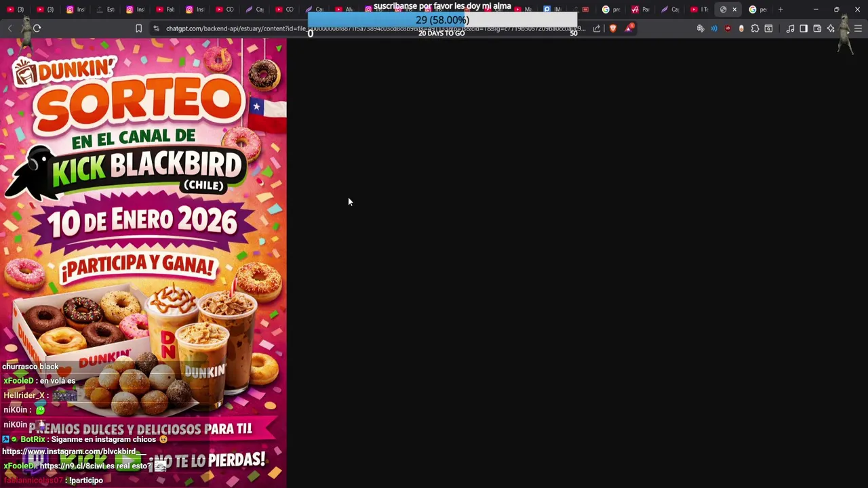Screen dimensions: 868x488
Task: Switch to the "Par" tab
Action: pos(640,9)
